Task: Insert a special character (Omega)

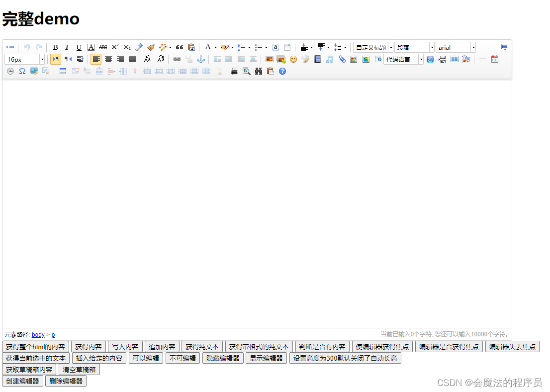Action: coord(22,71)
